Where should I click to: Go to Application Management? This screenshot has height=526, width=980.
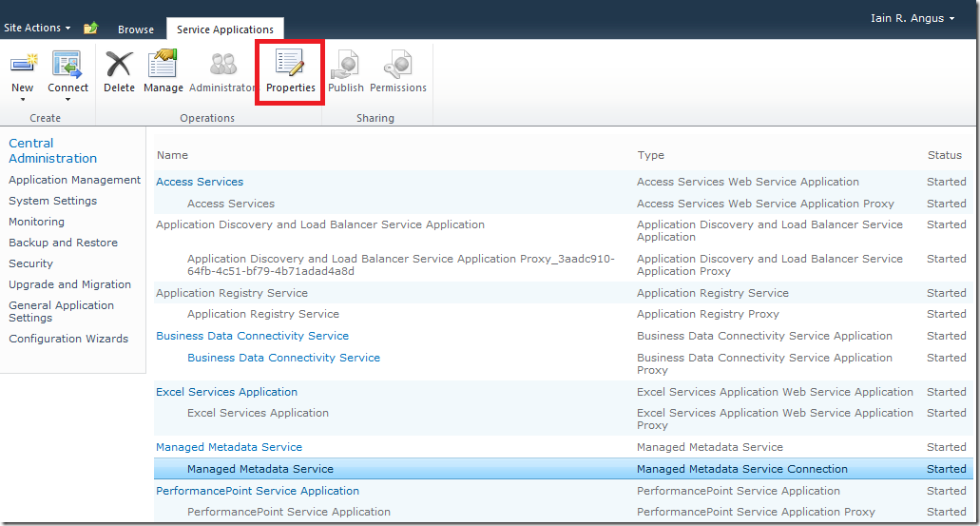click(x=74, y=180)
